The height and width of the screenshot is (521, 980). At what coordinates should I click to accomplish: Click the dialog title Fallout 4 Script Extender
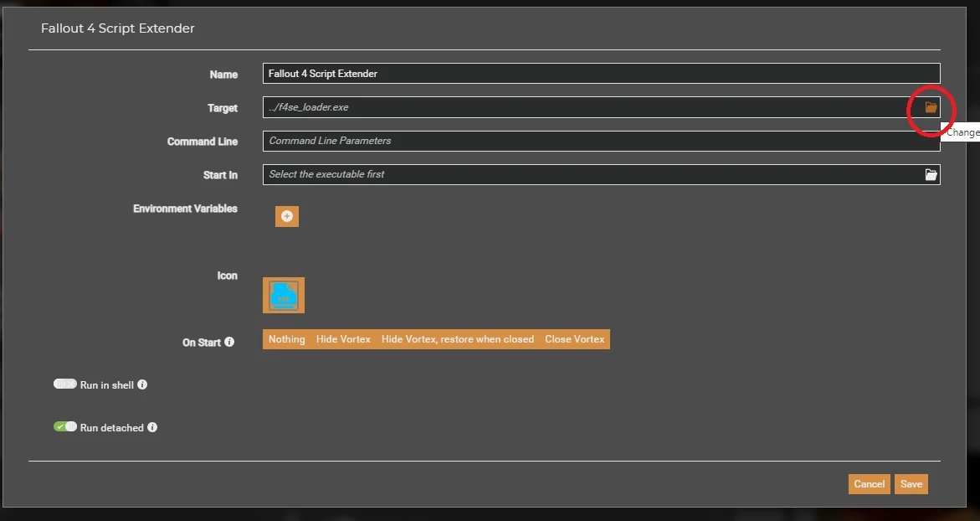pos(117,28)
